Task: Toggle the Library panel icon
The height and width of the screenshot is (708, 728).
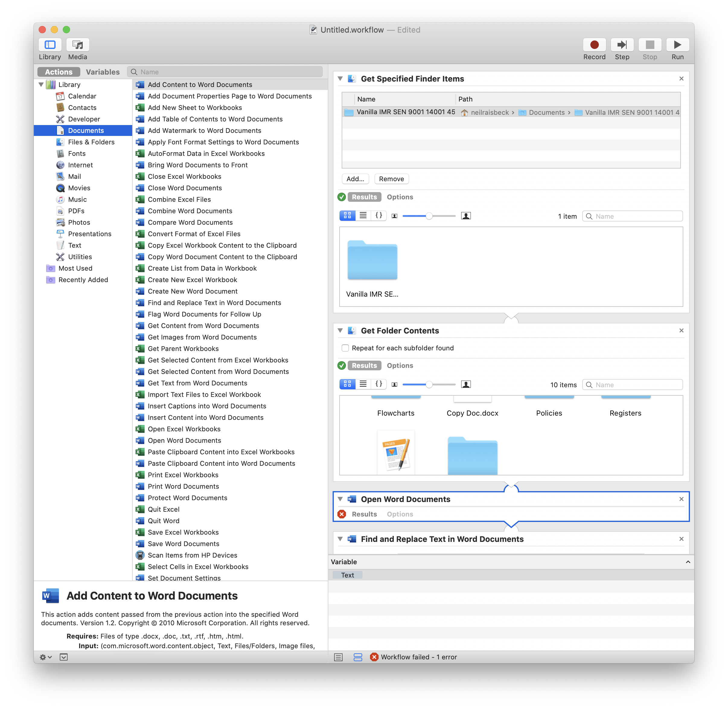Action: (50, 45)
